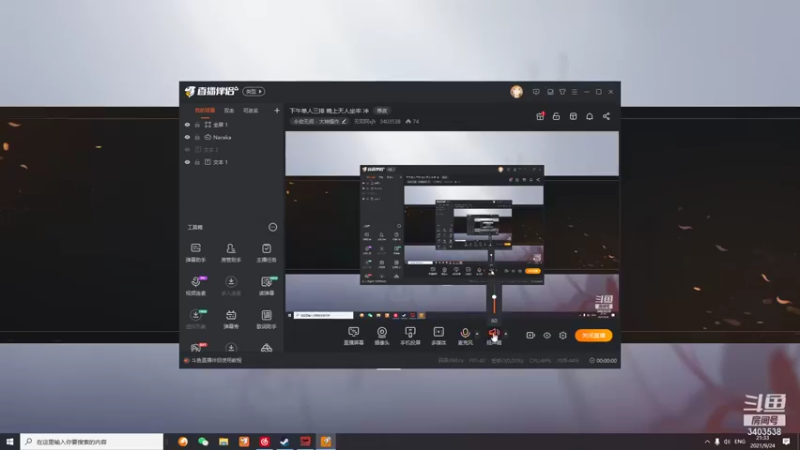
Task: Open the 弹幕助手 danmaku assistant tool
Action: point(195,253)
